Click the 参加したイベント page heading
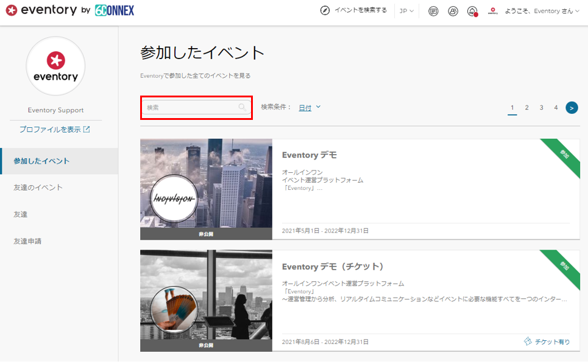 pos(202,53)
